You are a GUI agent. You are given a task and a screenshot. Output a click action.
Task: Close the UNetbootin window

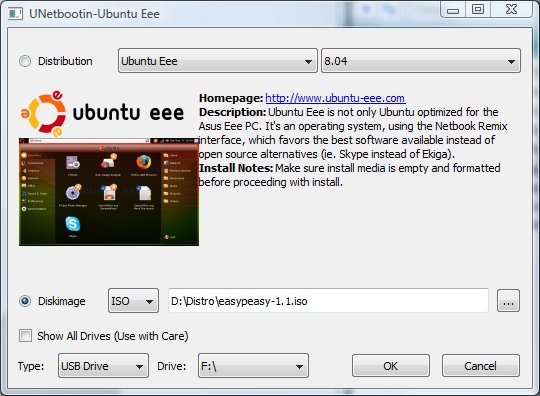coord(511,10)
